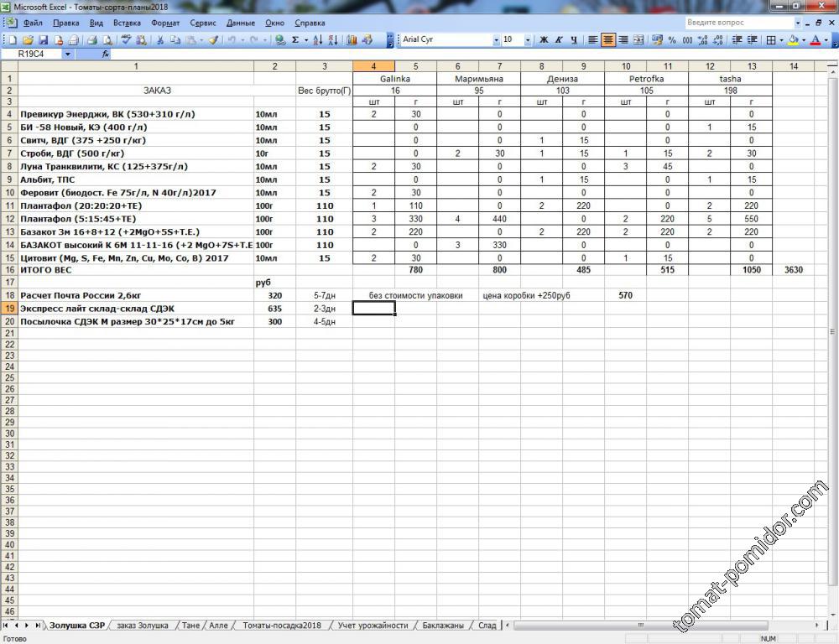This screenshot has height=644, width=839.
Task: Click the Save floppy disk icon
Action: pyautogui.click(x=43, y=39)
